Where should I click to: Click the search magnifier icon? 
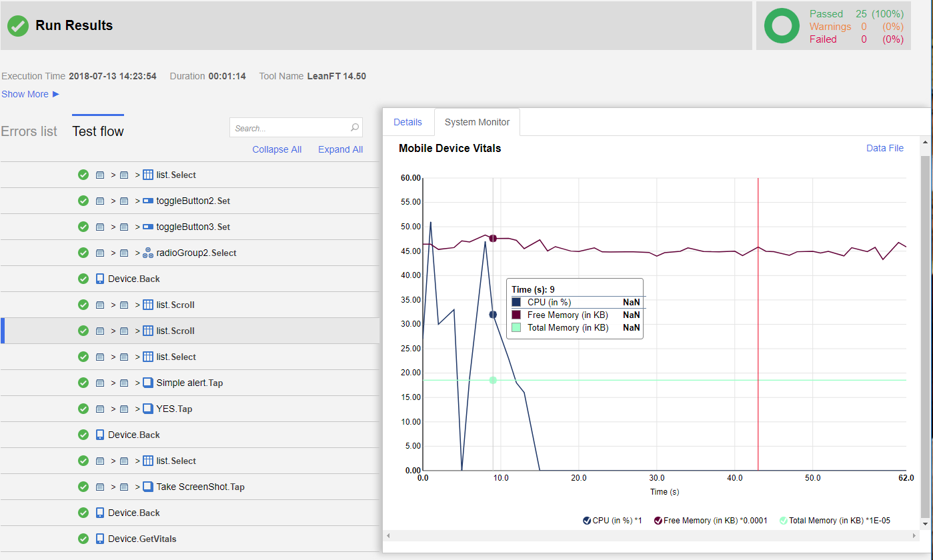(x=355, y=128)
